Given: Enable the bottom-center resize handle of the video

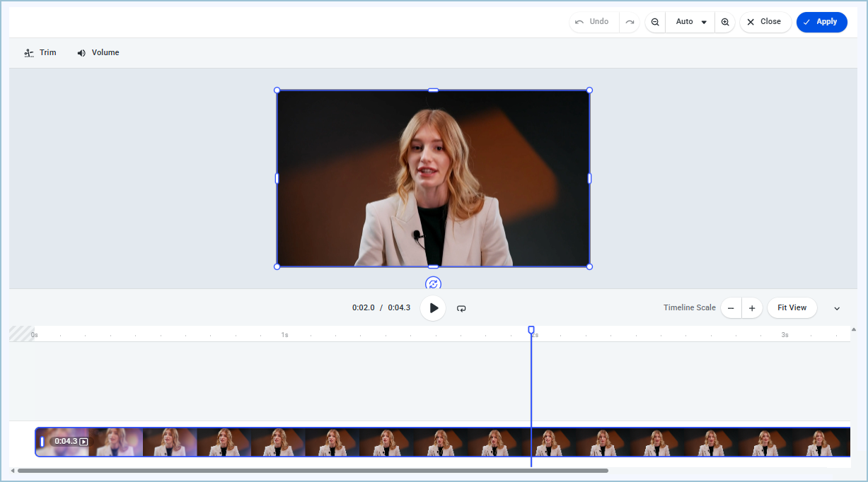Looking at the screenshot, I should click(x=433, y=266).
